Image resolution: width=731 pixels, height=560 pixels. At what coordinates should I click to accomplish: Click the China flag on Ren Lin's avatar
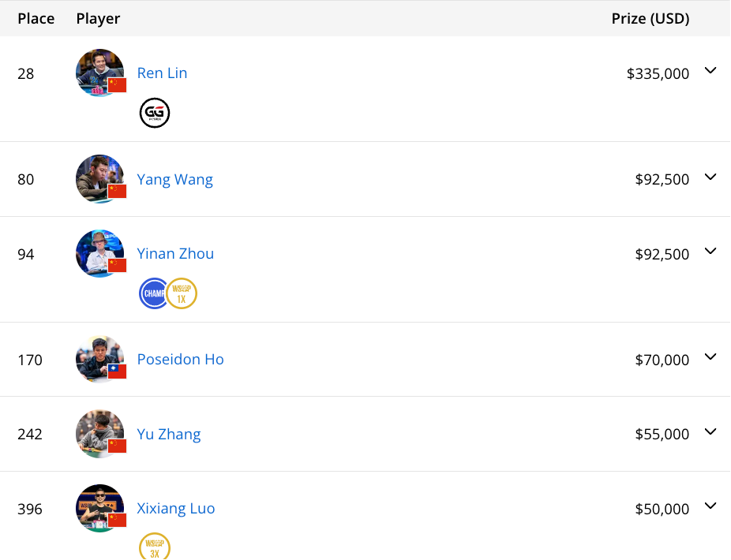pos(118,85)
